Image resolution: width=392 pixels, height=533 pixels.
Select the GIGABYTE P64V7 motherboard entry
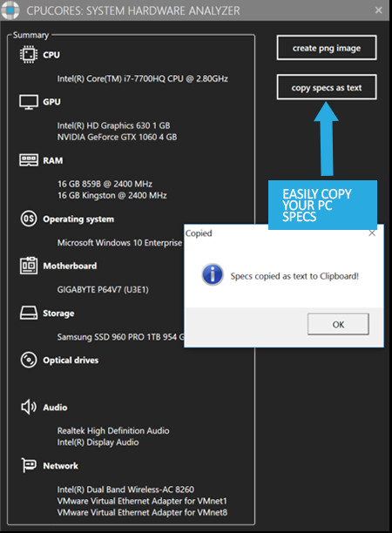click(103, 290)
